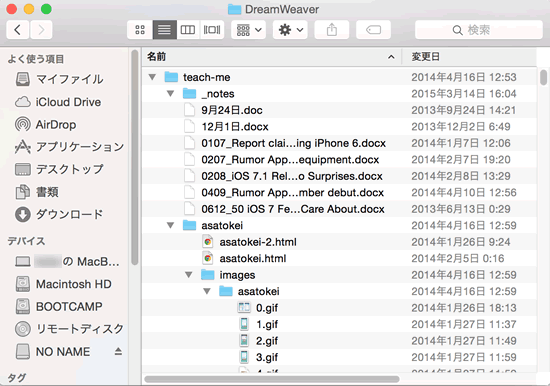
Task: Click date 2014年4月16日 12:53 for teach-me
Action: [x=464, y=77]
